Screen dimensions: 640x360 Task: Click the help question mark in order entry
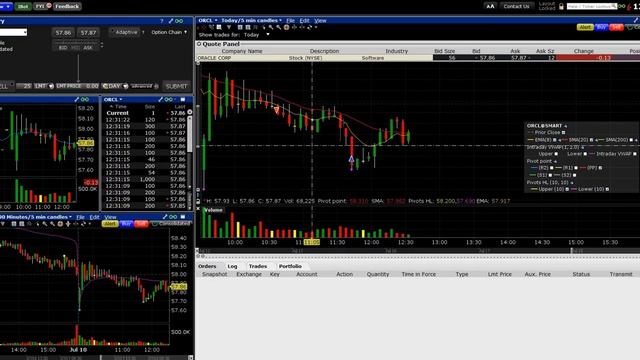tap(162, 21)
